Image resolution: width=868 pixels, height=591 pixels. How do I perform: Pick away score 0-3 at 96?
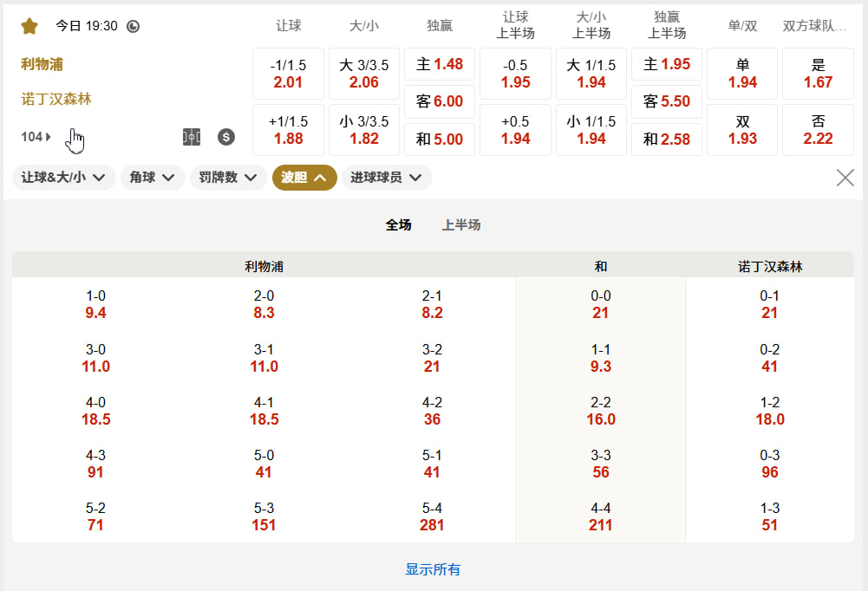[769, 464]
